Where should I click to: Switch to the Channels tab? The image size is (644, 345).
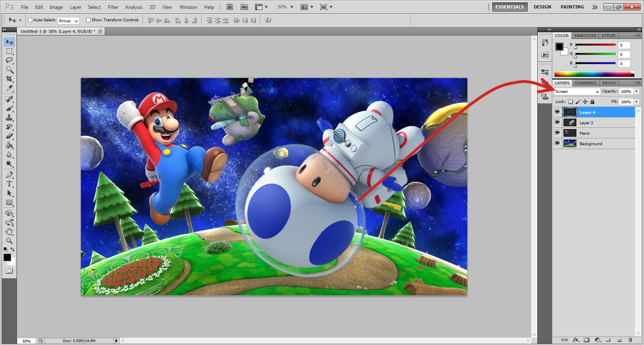(585, 83)
